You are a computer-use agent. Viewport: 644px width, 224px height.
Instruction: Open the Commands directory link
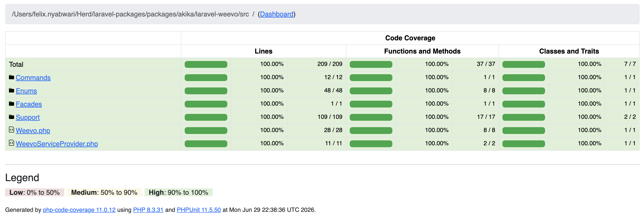click(33, 78)
